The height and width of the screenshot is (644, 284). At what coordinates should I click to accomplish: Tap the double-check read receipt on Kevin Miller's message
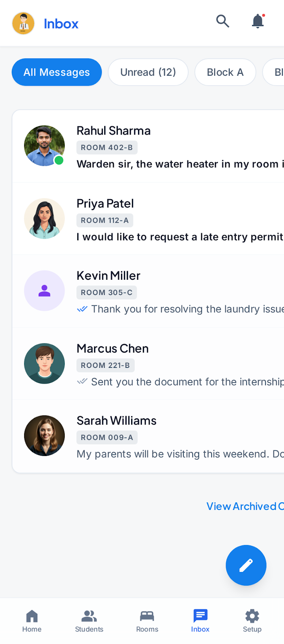tap(82, 309)
